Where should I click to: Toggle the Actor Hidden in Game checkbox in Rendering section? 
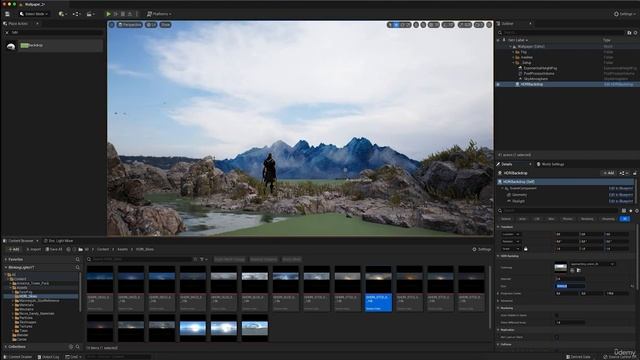pyautogui.click(x=557, y=316)
